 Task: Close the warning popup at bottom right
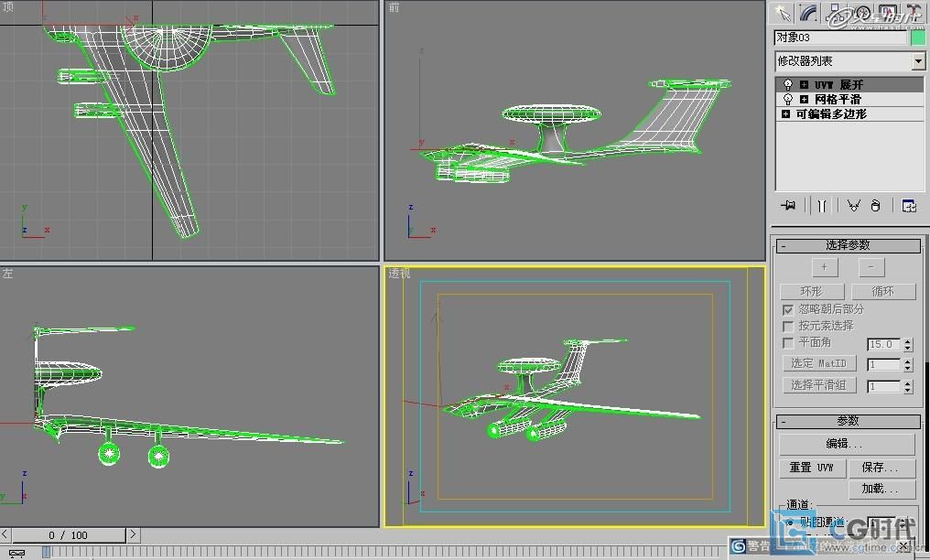click(x=903, y=545)
